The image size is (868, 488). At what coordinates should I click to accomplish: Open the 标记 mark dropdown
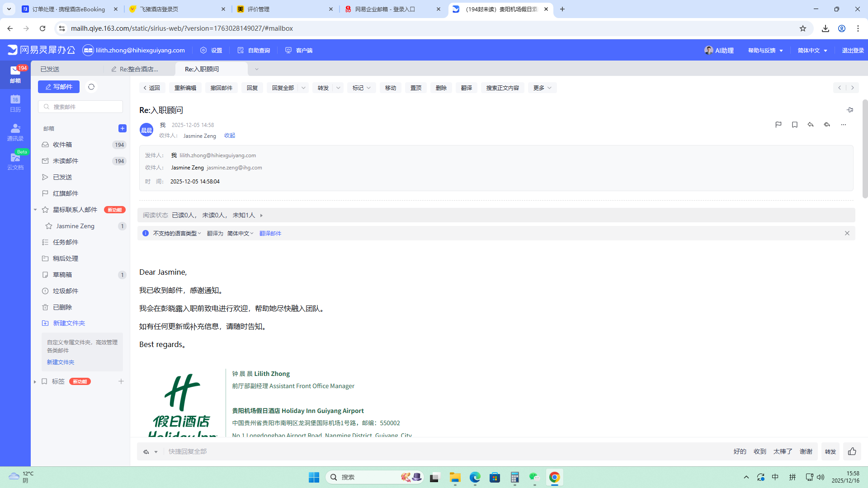pos(362,88)
